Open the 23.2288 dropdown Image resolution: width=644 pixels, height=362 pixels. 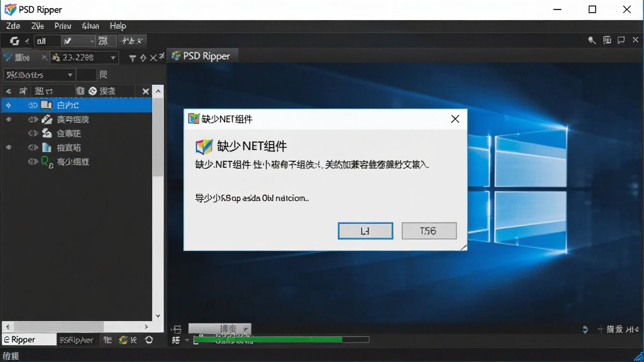click(84, 57)
